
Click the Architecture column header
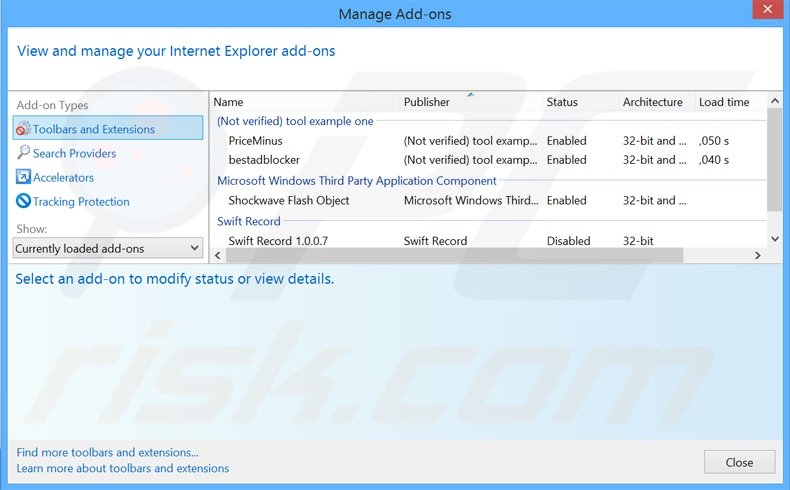(652, 102)
